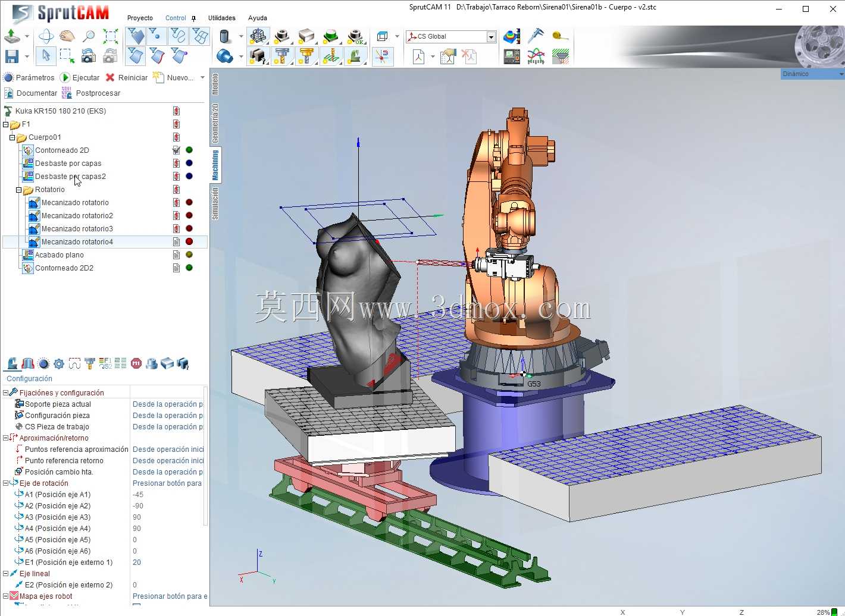Click red status dot for Mecanizado rotatorio4
This screenshot has width=845, height=616.
(x=189, y=242)
